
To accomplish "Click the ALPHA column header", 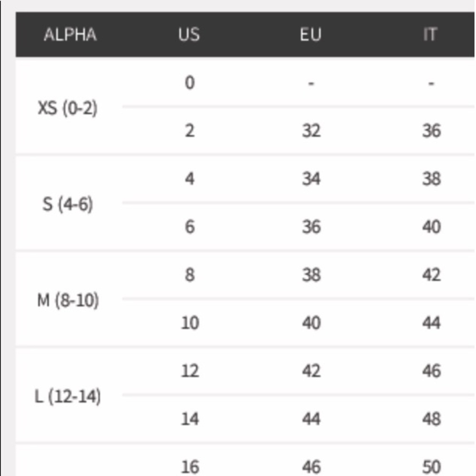I will click(70, 35).
